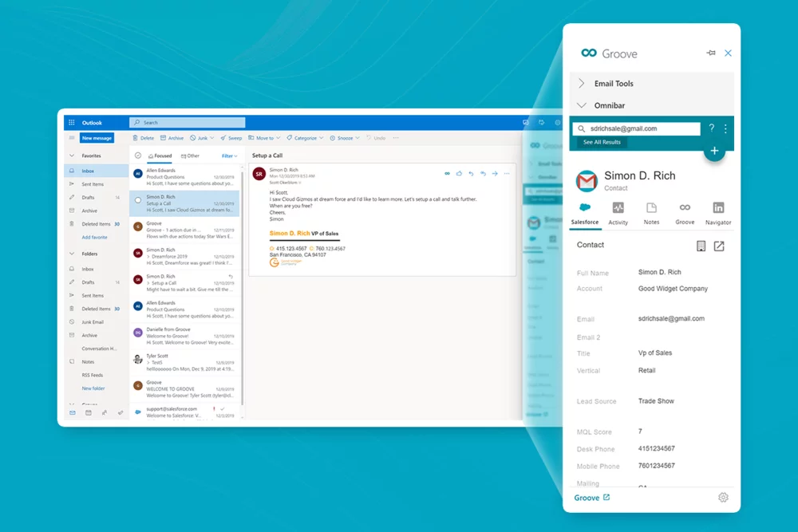Reply to Simon's email
798x532 pixels.
(471, 173)
